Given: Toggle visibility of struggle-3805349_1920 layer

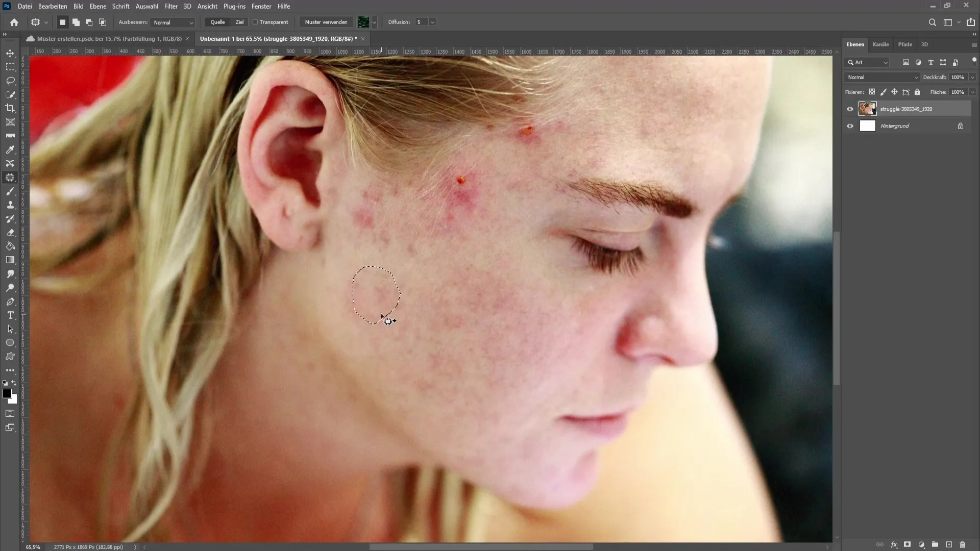Looking at the screenshot, I should tap(851, 109).
